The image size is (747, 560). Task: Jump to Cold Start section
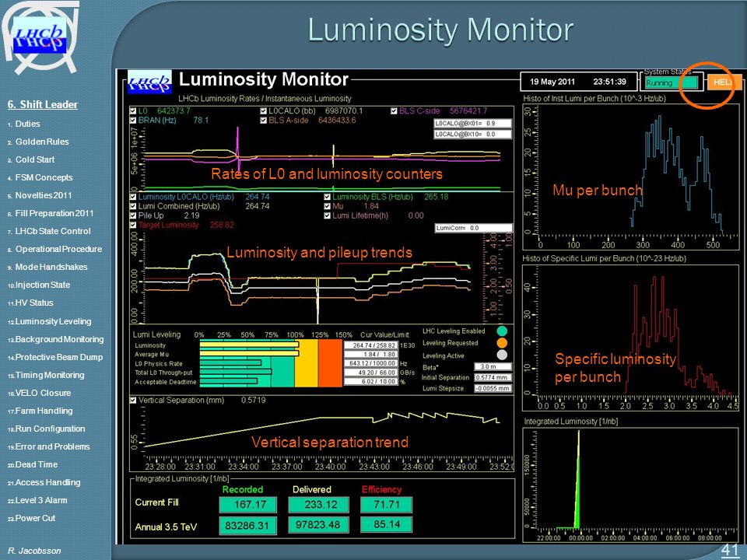click(x=35, y=159)
